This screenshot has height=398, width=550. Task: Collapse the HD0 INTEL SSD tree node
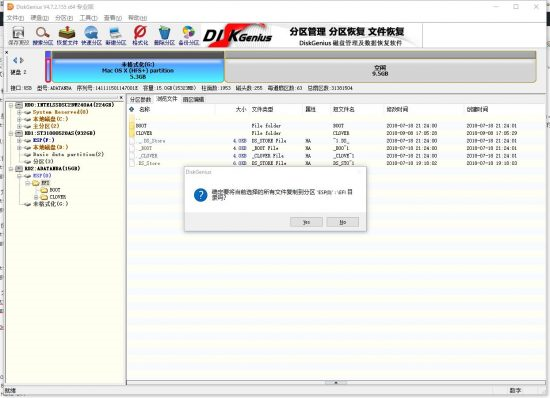(11, 105)
